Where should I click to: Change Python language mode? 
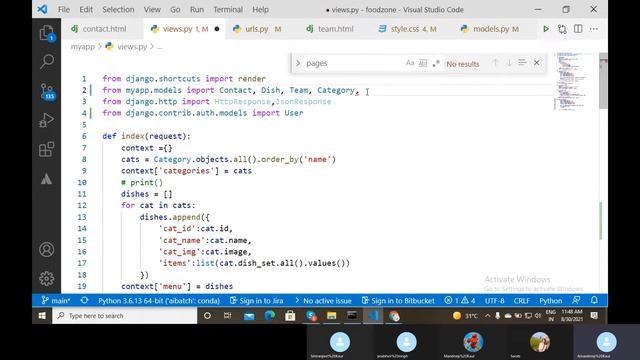tap(551, 301)
